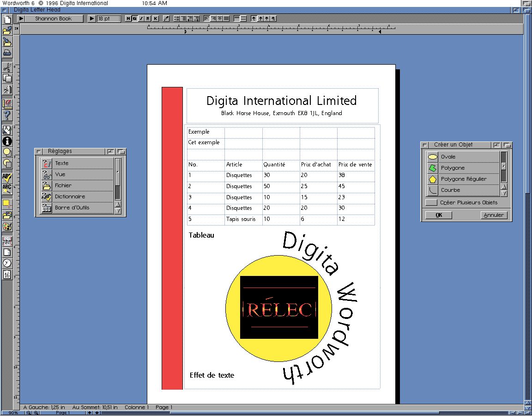
Task: Click the black Information circle icon
Action: tap(7, 141)
